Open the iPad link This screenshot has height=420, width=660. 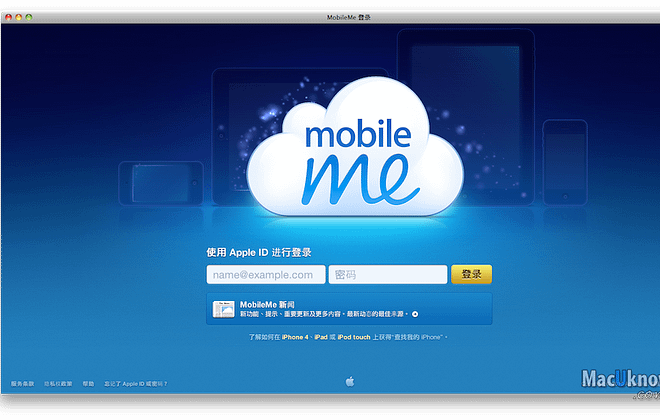[321, 337]
